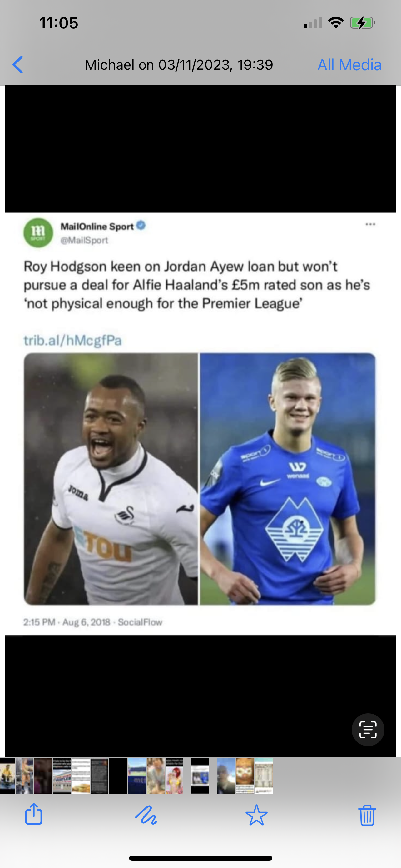The width and height of the screenshot is (401, 868).
Task: Star this media message
Action: [257, 815]
